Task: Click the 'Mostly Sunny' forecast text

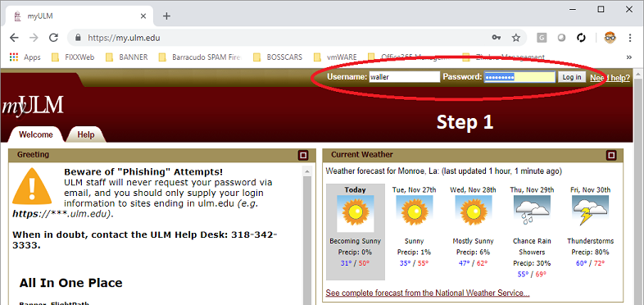Action: (x=473, y=241)
